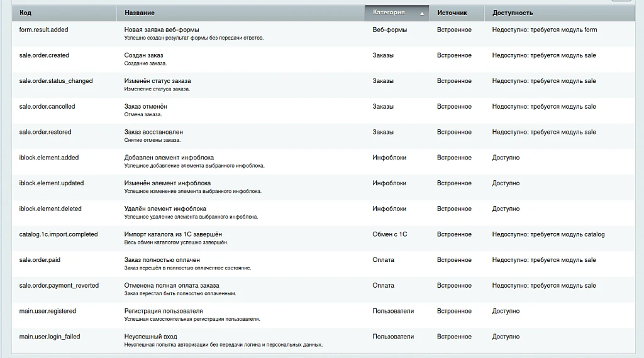
Task: Select the sale.order.status_changed code cell
Action: pyautogui.click(x=56, y=81)
